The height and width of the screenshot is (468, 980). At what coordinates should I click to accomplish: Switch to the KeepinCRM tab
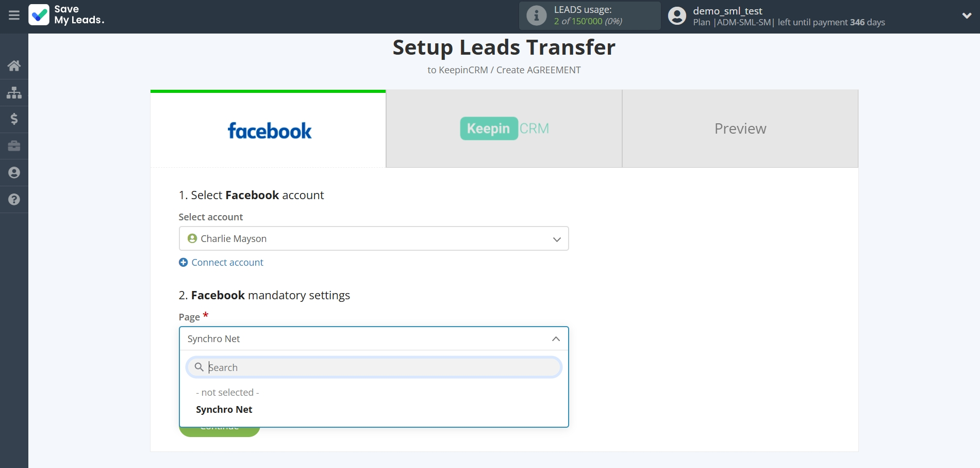504,128
